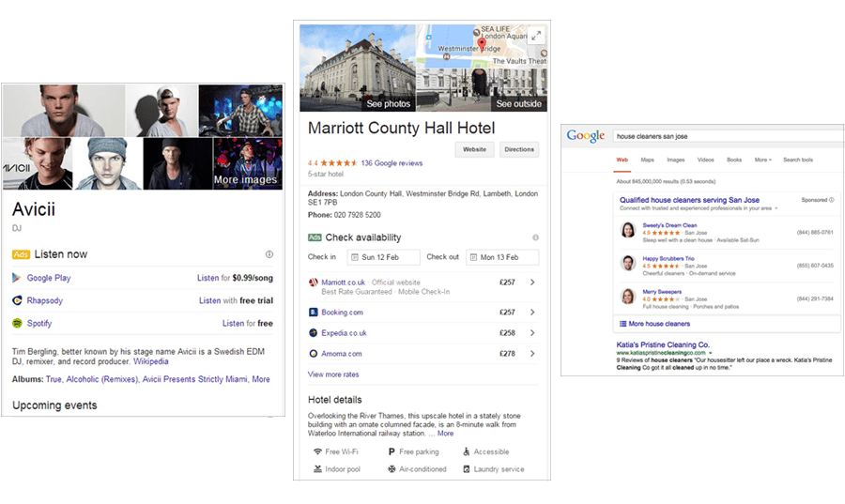This screenshot has height=504, width=845.
Task: Click the hotel Directions button
Action: [x=519, y=149]
